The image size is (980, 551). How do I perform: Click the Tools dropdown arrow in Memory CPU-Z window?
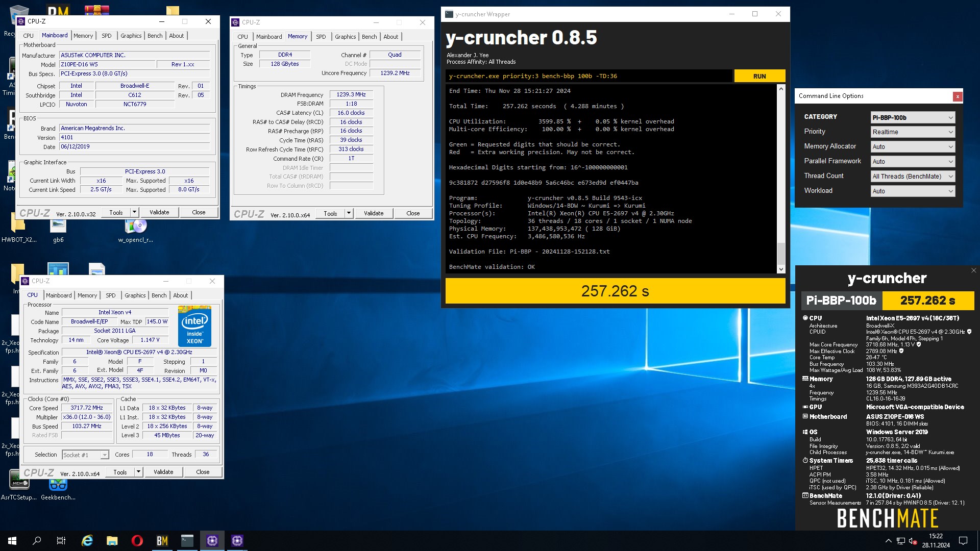point(349,213)
